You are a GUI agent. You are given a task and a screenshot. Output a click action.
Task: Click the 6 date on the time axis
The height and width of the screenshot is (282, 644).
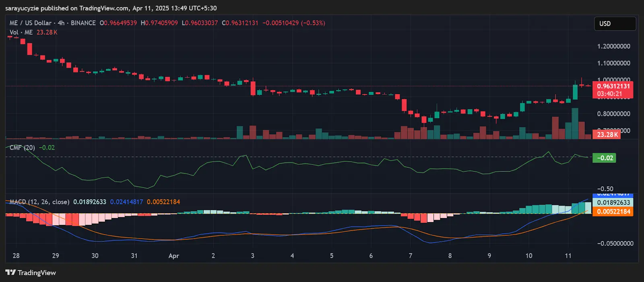pyautogui.click(x=371, y=256)
